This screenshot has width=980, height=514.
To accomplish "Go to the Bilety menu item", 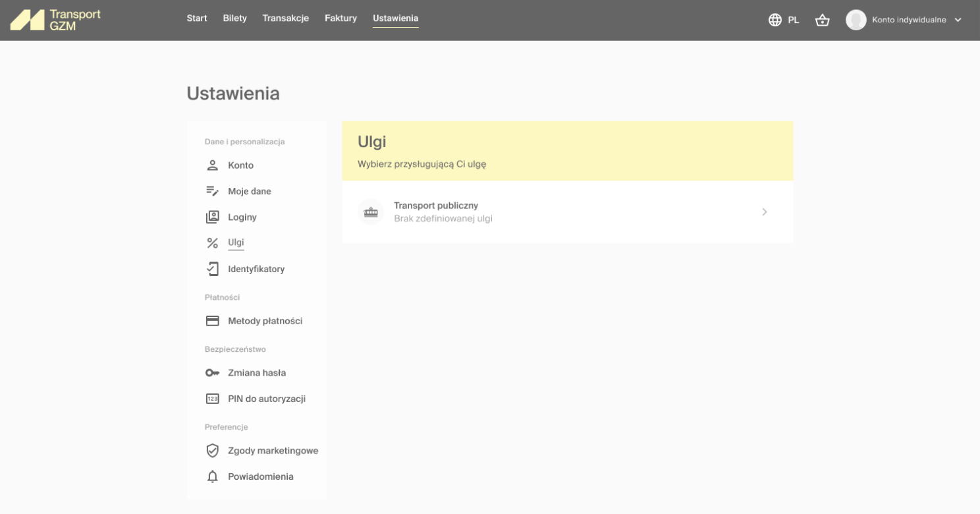I will [234, 18].
